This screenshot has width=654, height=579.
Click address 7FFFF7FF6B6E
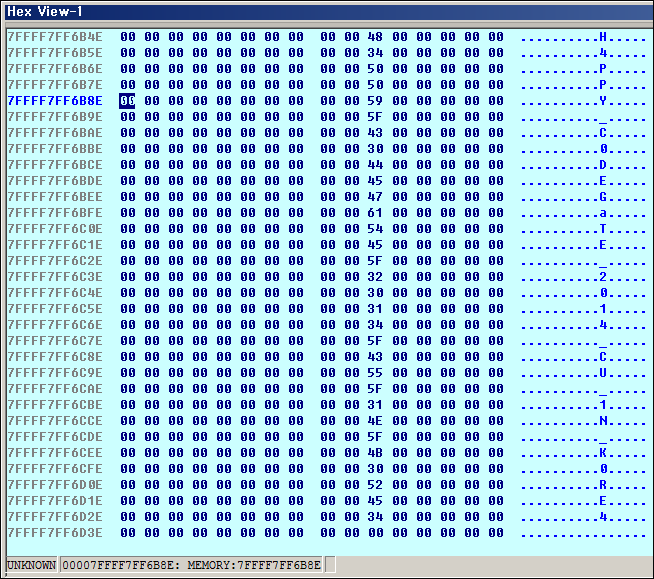(55, 69)
